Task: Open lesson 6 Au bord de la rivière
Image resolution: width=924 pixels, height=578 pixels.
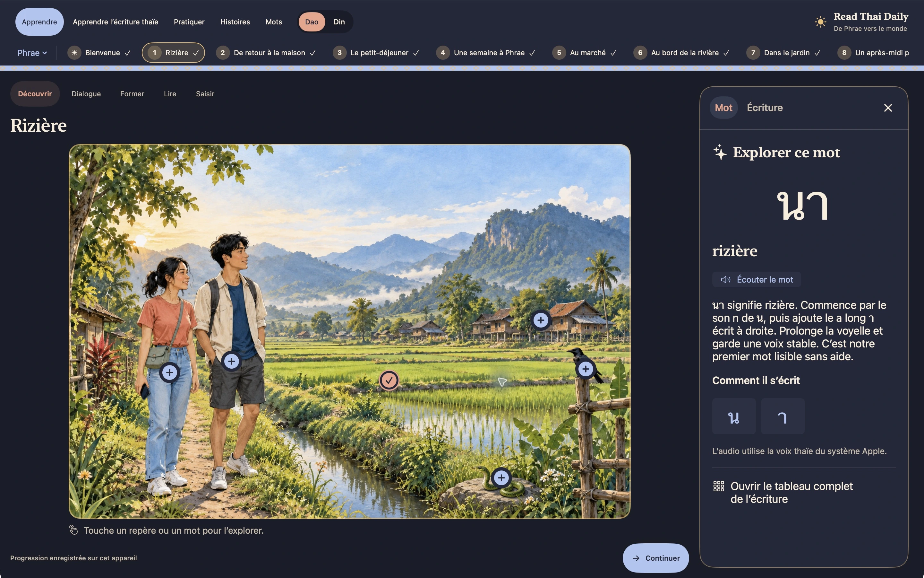Action: (681, 53)
